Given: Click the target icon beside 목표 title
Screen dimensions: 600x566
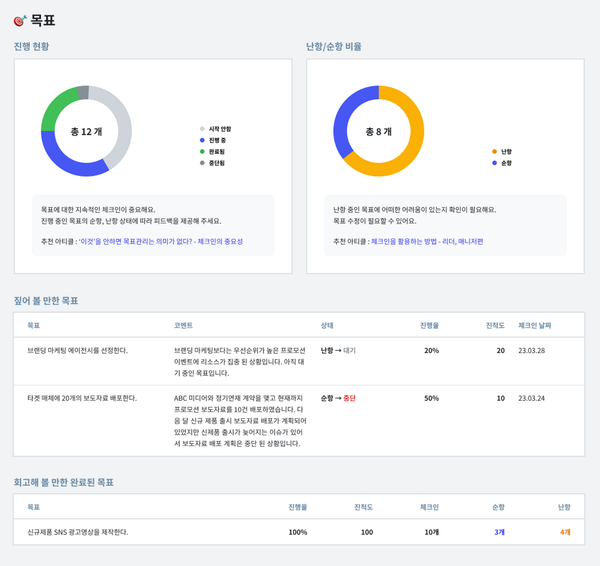Looking at the screenshot, I should [x=20, y=20].
